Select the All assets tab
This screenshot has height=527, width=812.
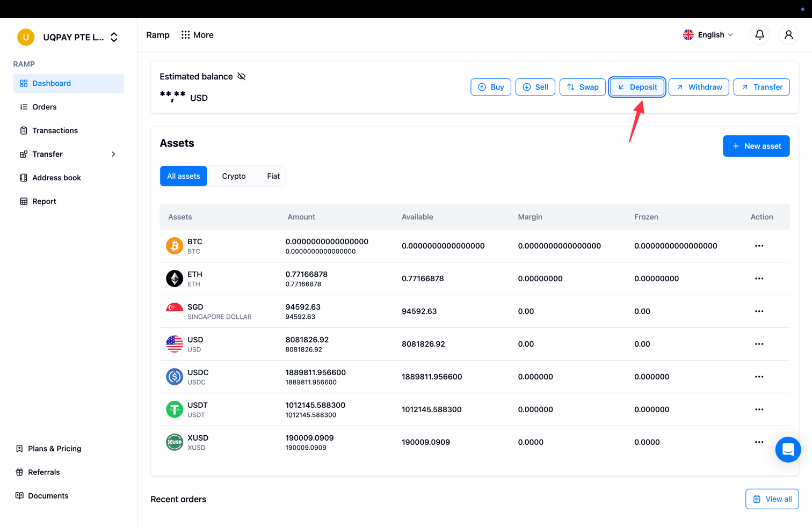coord(183,176)
